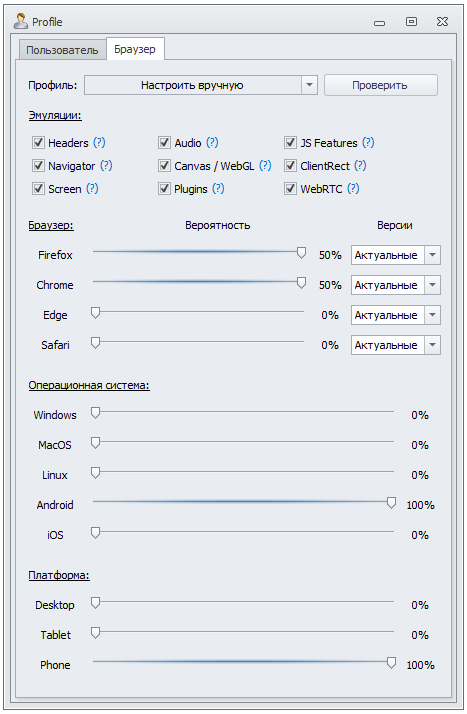Click the Проверить button
This screenshot has height=714, width=467.
click(x=381, y=85)
